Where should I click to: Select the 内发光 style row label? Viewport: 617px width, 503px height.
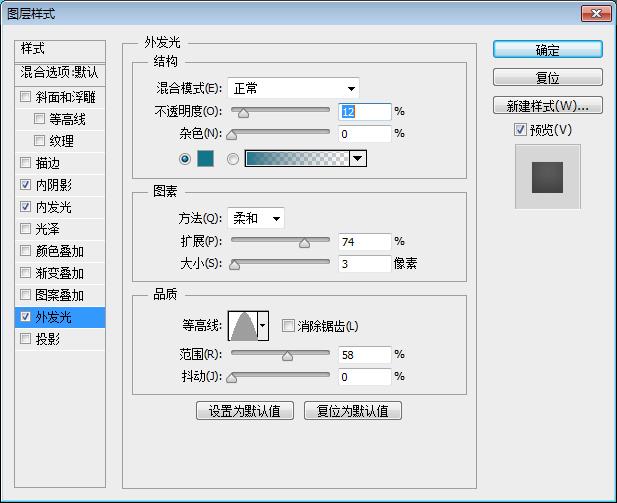click(x=54, y=207)
